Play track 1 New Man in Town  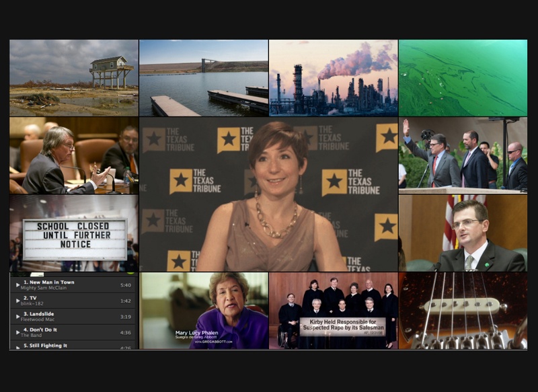tap(17, 285)
